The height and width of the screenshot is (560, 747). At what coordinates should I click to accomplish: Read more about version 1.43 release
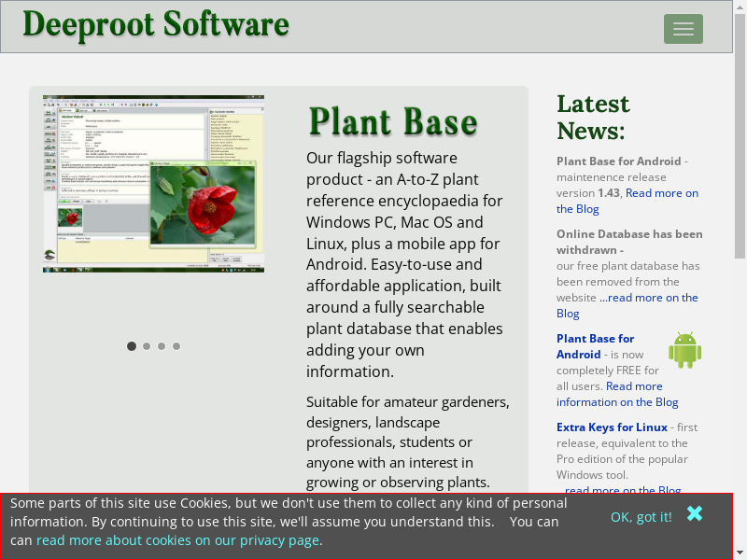[x=661, y=193]
